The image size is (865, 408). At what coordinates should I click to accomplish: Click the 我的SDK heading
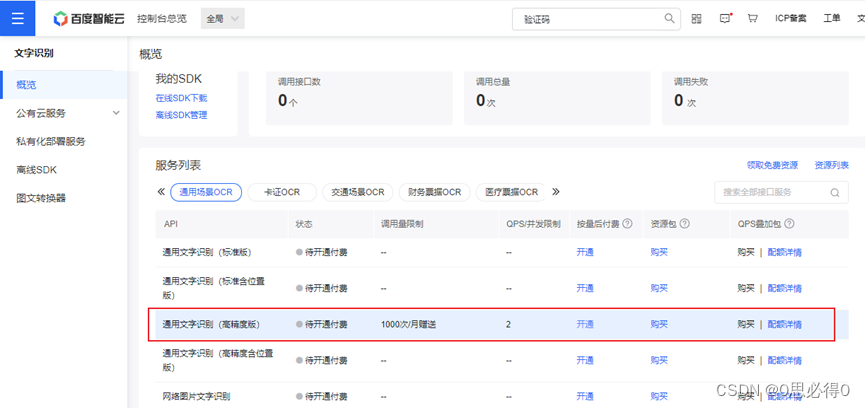pyautogui.click(x=179, y=79)
